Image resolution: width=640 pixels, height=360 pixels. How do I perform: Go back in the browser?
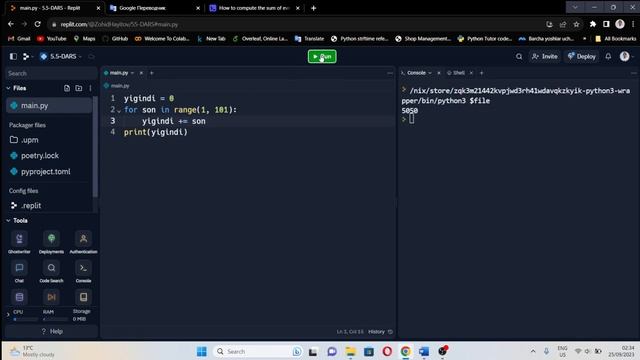tap(11, 24)
